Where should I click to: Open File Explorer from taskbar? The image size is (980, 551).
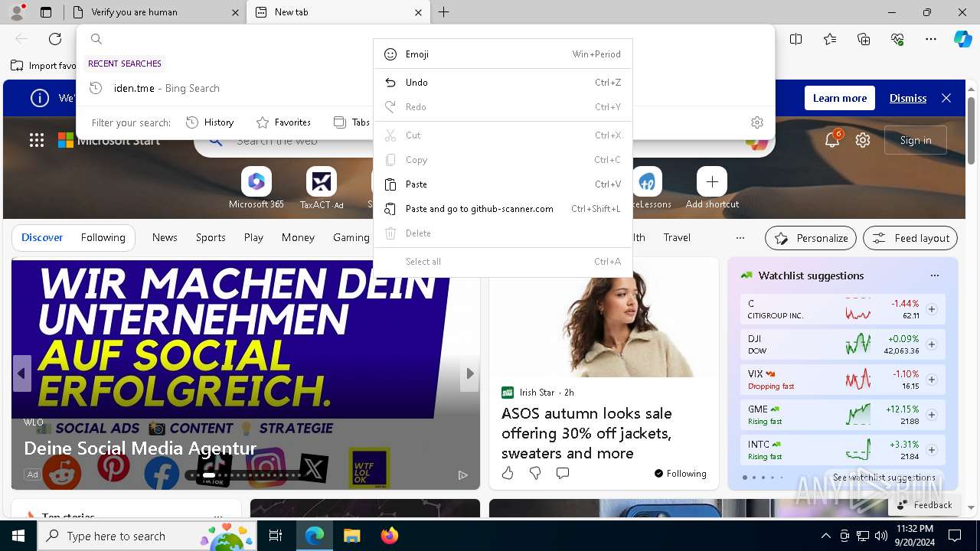(x=351, y=536)
